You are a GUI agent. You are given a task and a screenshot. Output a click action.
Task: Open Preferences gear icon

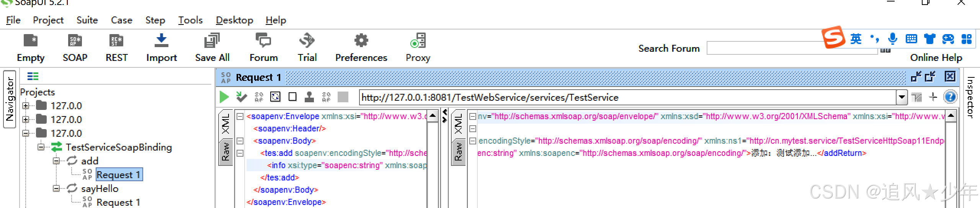[361, 41]
